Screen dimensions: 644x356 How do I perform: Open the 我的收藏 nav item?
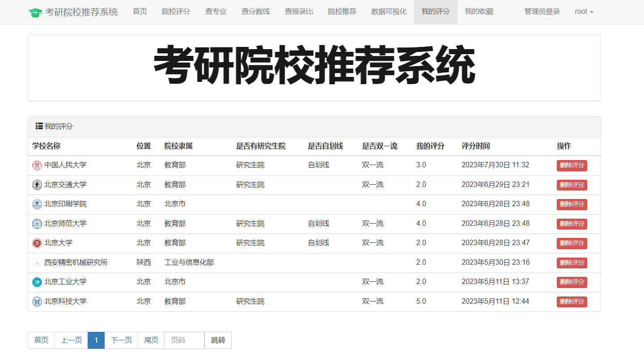click(x=479, y=12)
